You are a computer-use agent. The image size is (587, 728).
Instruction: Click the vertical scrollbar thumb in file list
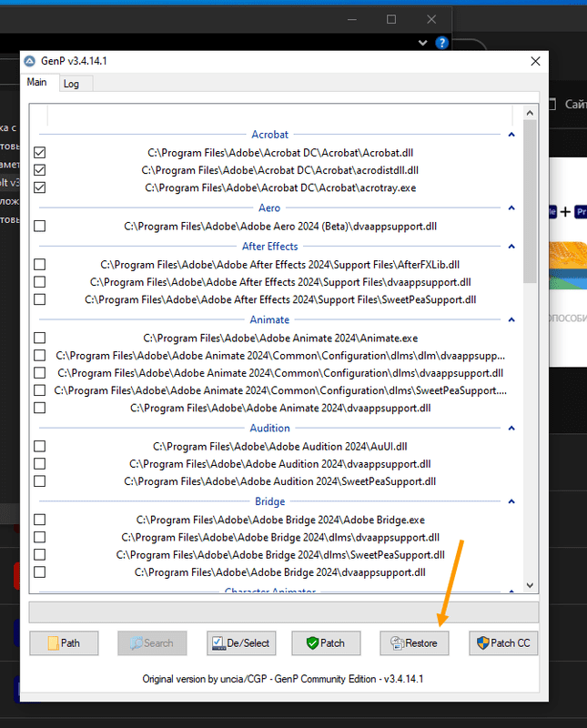click(x=530, y=200)
